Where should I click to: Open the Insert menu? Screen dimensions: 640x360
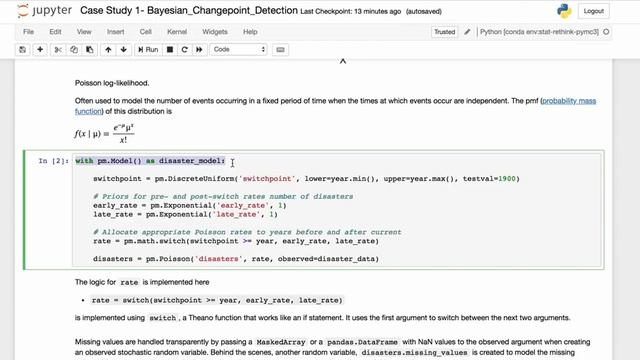click(116, 32)
